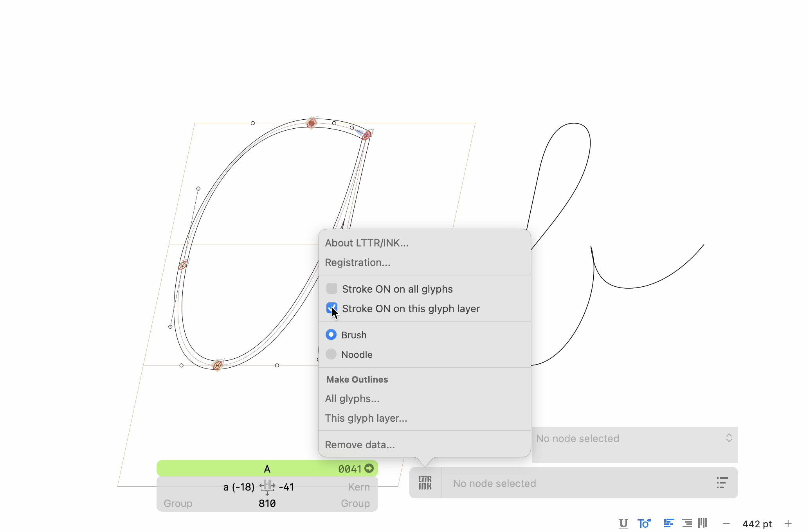Image resolution: width=807 pixels, height=532 pixels.
Task: Make outlines for All glyphs...
Action: 352,399
